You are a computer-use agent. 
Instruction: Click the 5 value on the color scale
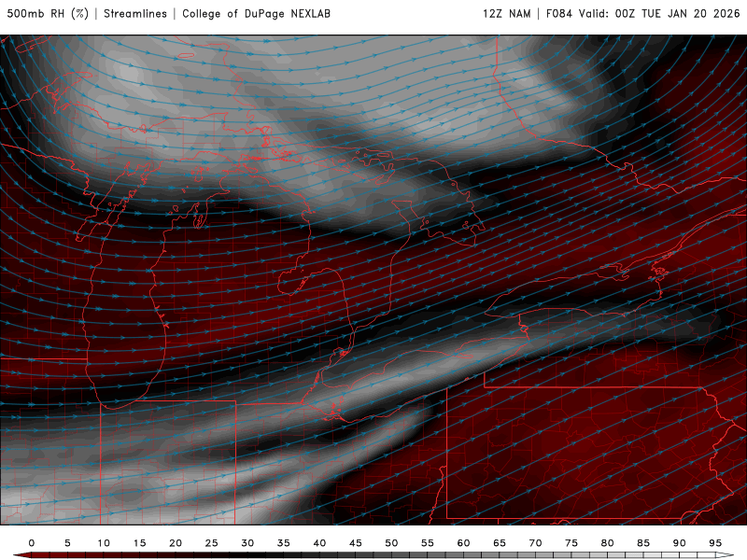click(67, 543)
